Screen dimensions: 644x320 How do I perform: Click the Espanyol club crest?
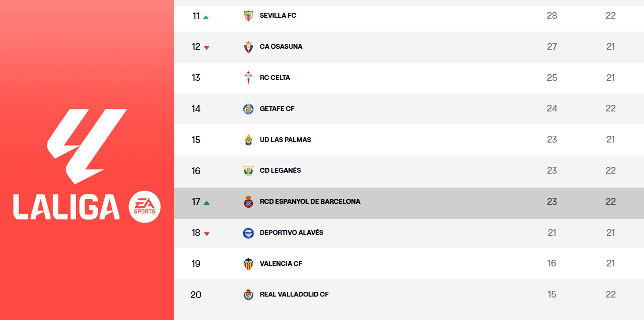[248, 202]
